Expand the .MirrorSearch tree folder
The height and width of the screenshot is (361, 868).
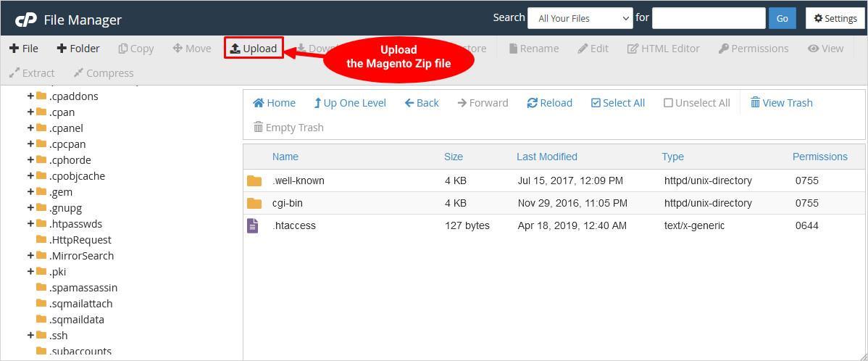coord(30,256)
